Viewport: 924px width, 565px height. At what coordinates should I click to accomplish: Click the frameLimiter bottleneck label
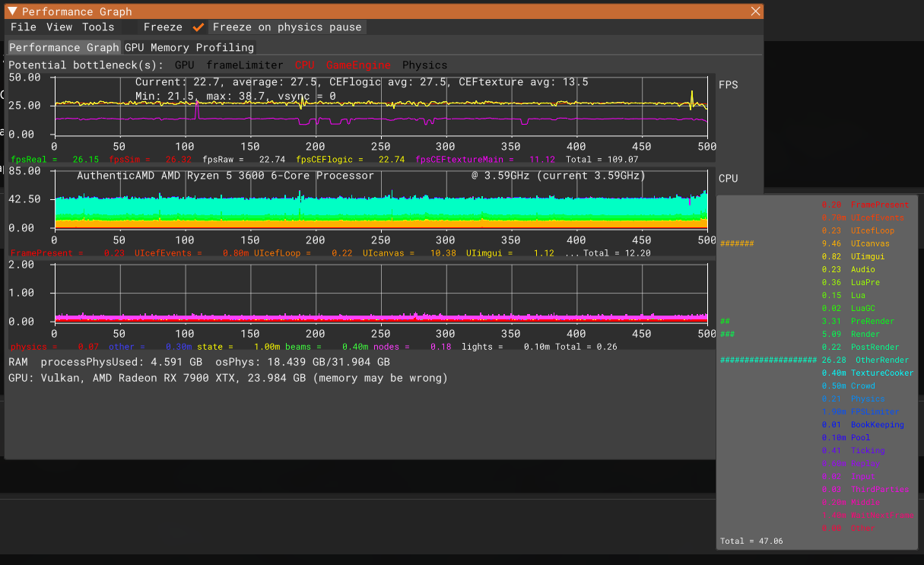click(244, 65)
